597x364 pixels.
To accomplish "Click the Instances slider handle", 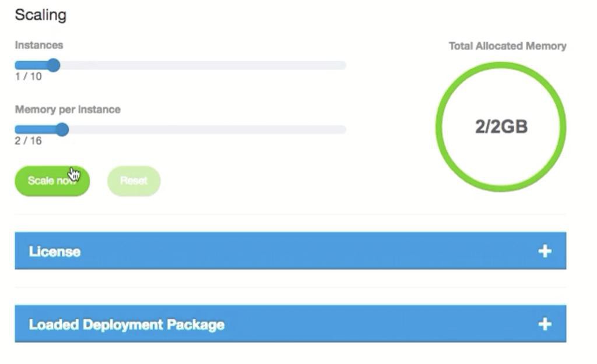I will click(53, 65).
